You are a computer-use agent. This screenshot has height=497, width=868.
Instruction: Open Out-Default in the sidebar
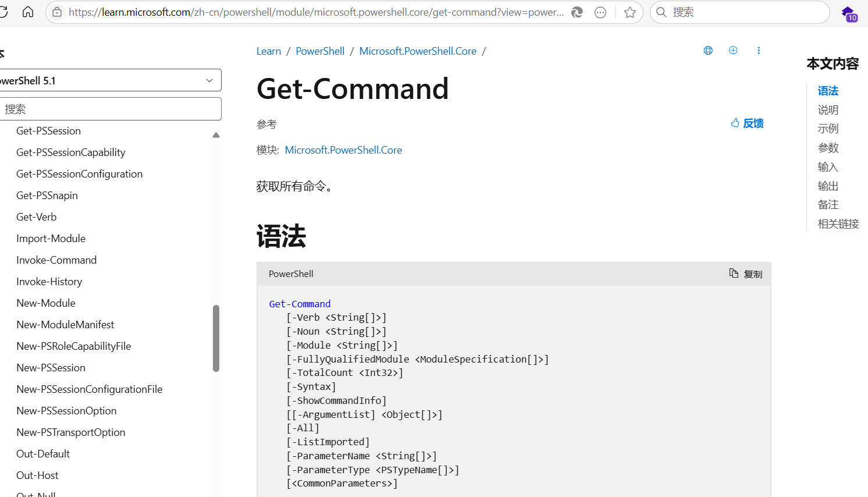[43, 454]
